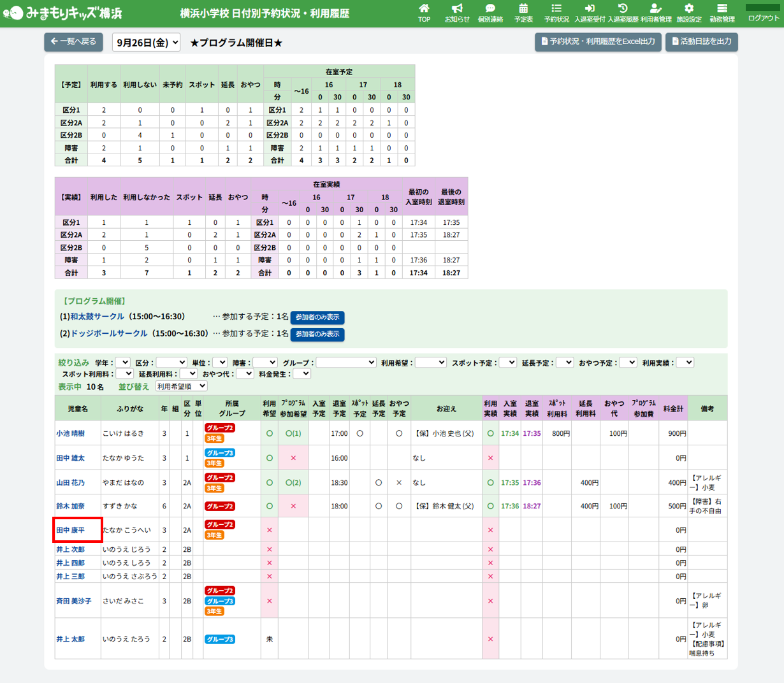Viewport: 784px width, 683px height.
Task: Open 田中 康平 child name link
Action: (71, 530)
